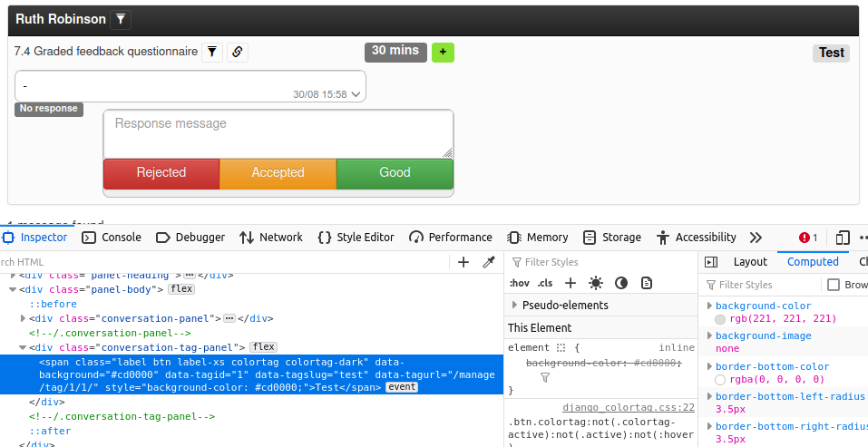The image size is (868, 447).
Task: Open the Console tab
Action: (x=112, y=238)
